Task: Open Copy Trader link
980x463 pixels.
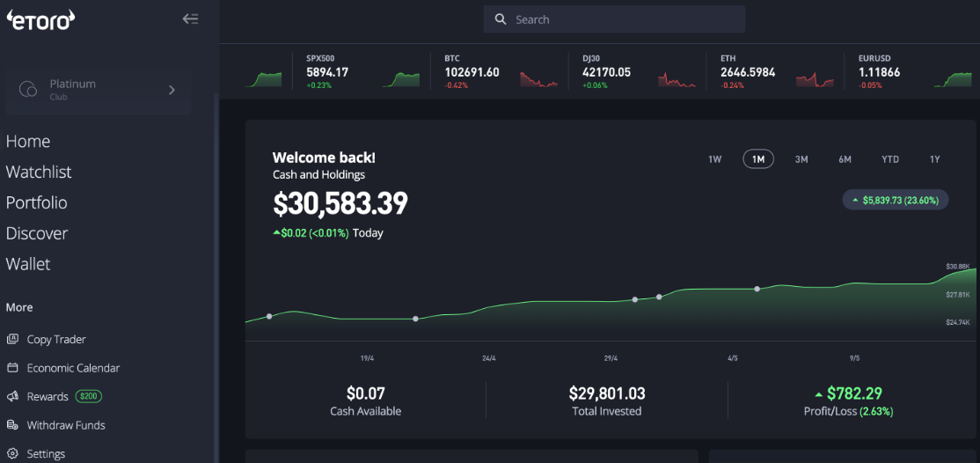Action: click(x=56, y=339)
